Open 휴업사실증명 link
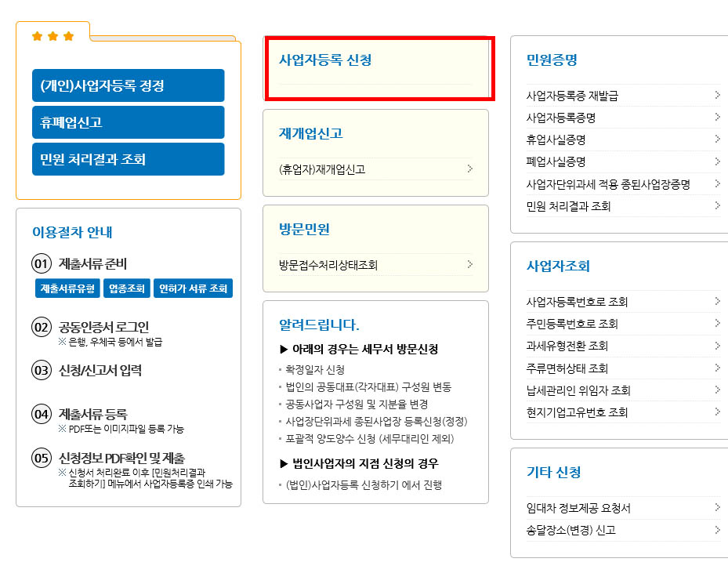The width and height of the screenshot is (728, 573). pos(556,140)
